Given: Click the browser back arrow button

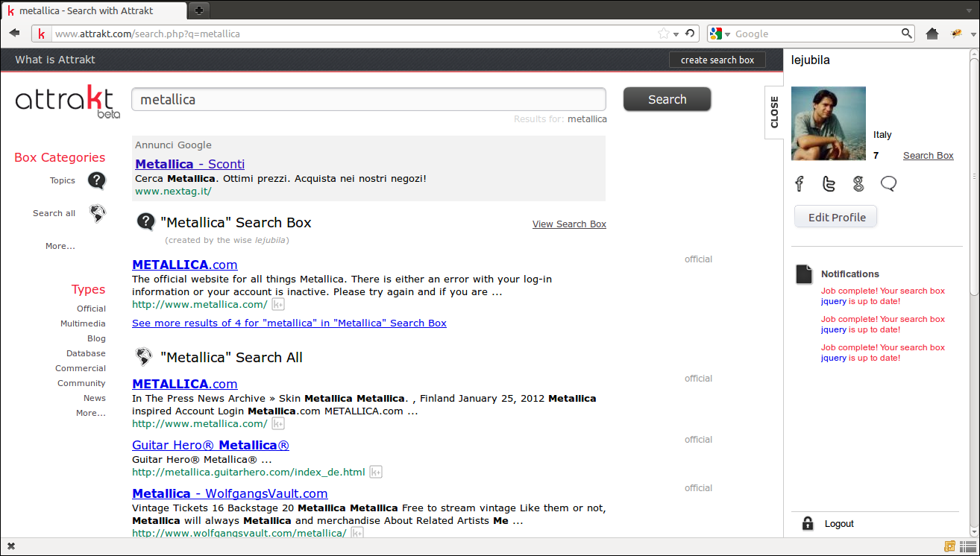Looking at the screenshot, I should (14, 34).
